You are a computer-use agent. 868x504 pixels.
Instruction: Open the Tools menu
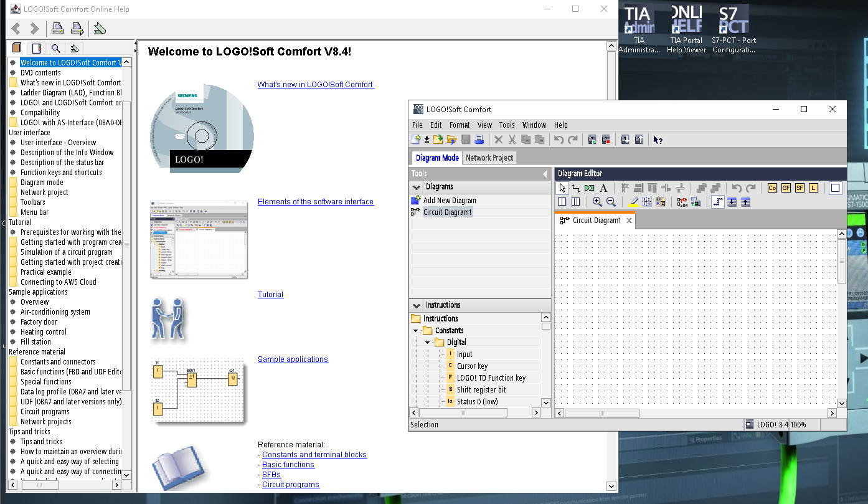click(507, 125)
